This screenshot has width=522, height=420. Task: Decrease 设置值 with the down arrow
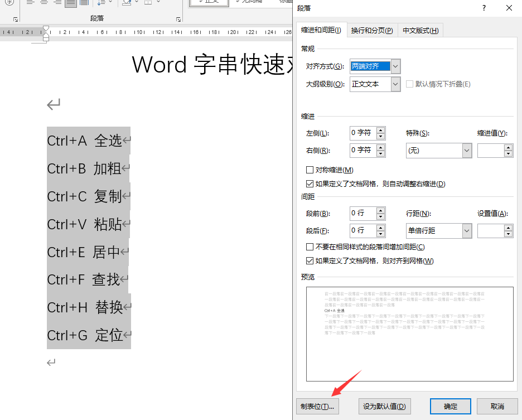point(508,234)
